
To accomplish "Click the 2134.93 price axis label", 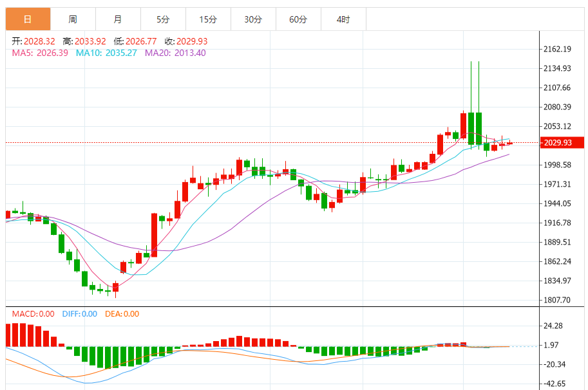I will [x=557, y=68].
